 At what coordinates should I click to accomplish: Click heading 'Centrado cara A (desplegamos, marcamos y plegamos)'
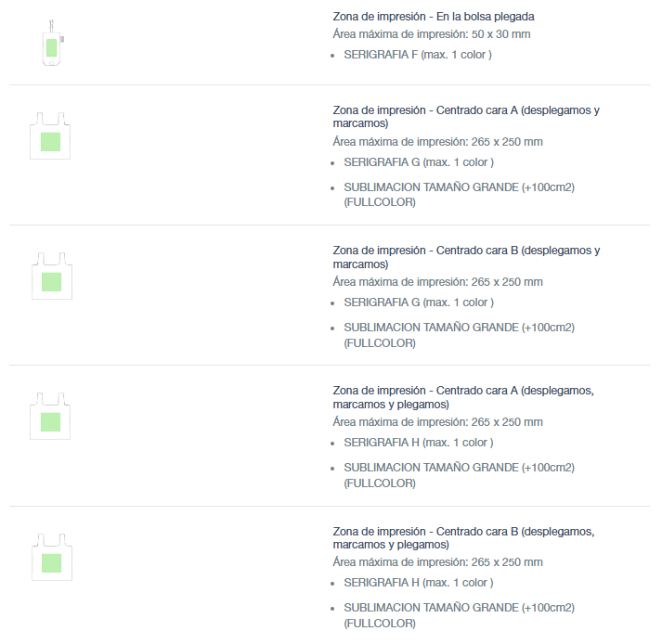[463, 396]
